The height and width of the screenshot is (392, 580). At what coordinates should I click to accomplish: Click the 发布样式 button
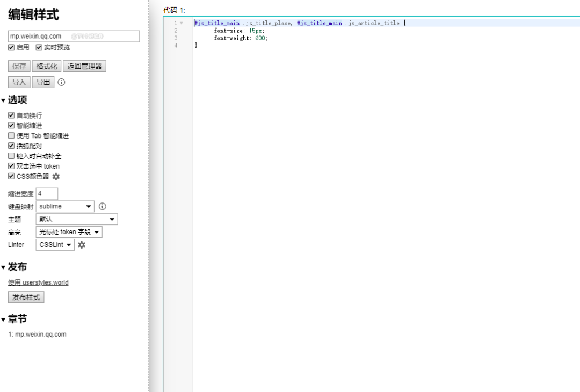tap(26, 297)
